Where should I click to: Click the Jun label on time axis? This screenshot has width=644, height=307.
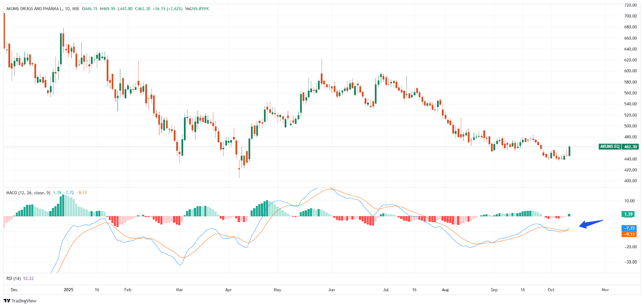tap(332, 290)
